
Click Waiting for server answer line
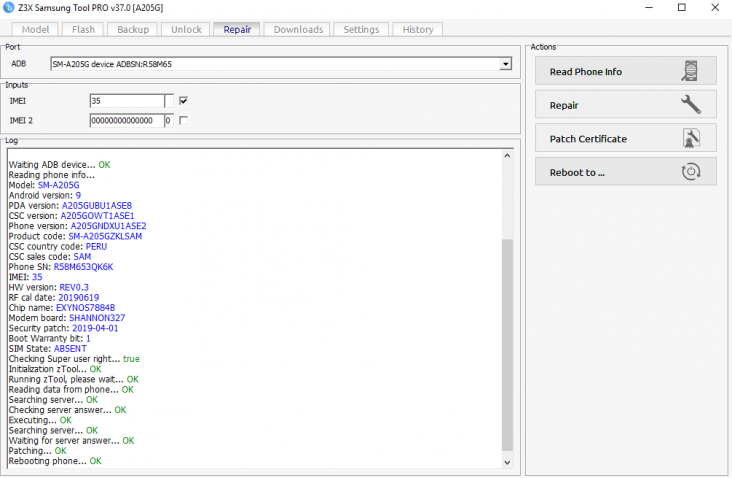click(x=71, y=441)
